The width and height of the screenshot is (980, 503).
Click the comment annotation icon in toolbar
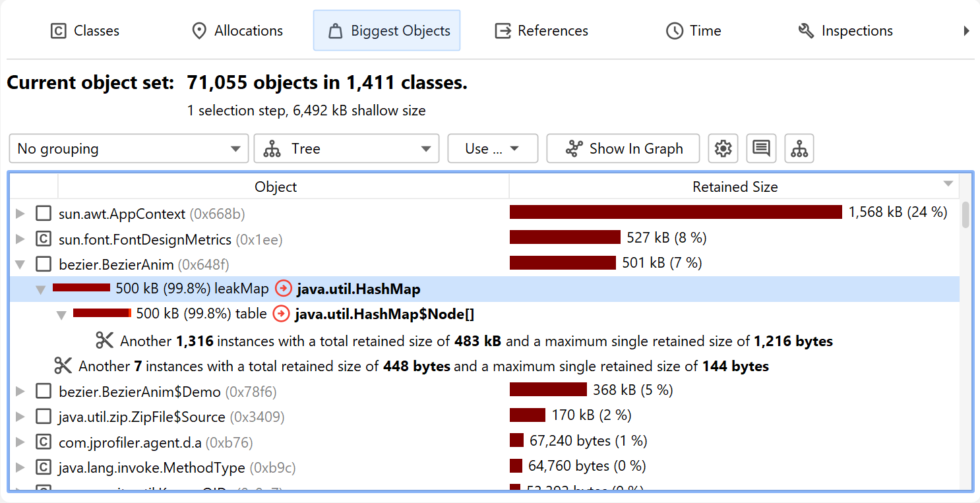761,149
